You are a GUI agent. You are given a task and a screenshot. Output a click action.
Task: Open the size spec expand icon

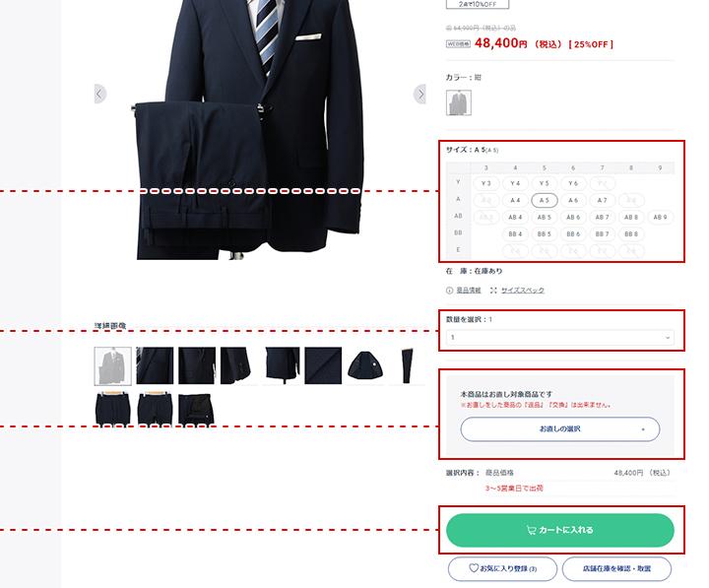pos(493,291)
